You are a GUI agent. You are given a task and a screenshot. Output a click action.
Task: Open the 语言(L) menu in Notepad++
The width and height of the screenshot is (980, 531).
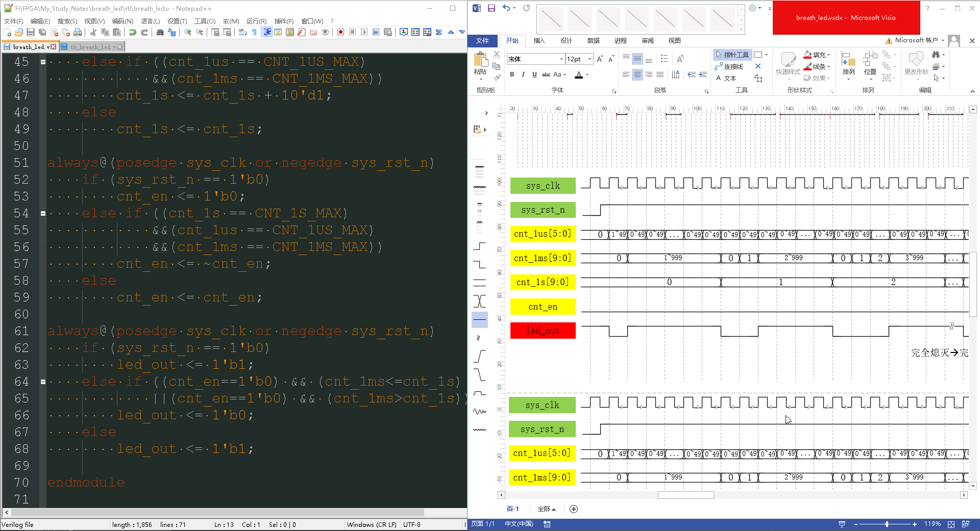(x=151, y=21)
